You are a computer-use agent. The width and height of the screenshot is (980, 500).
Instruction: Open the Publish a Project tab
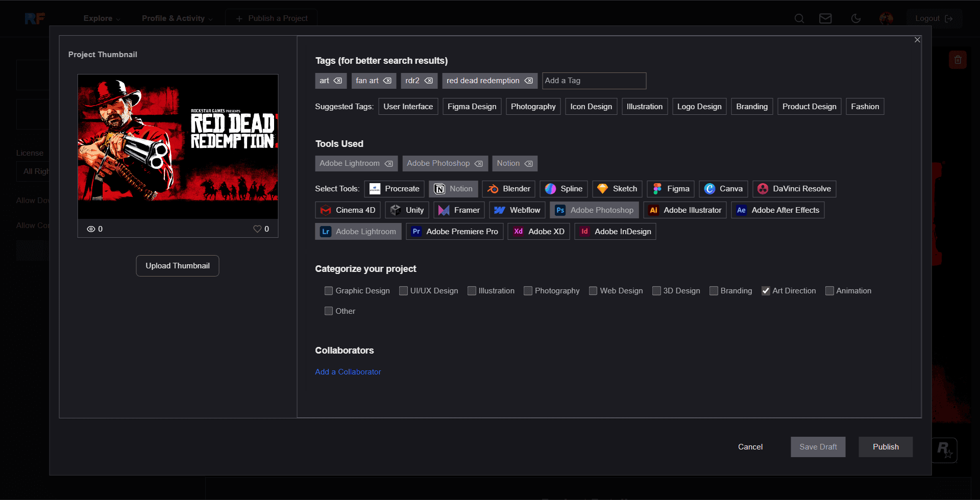(272, 18)
